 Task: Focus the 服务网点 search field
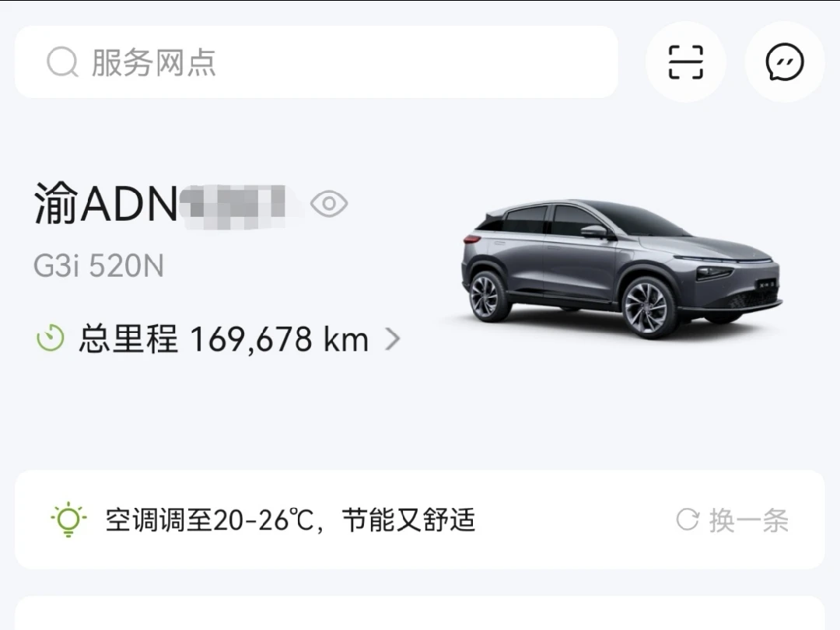[316, 62]
